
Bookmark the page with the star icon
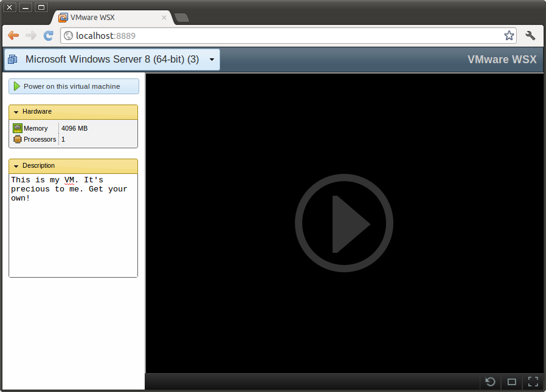509,35
